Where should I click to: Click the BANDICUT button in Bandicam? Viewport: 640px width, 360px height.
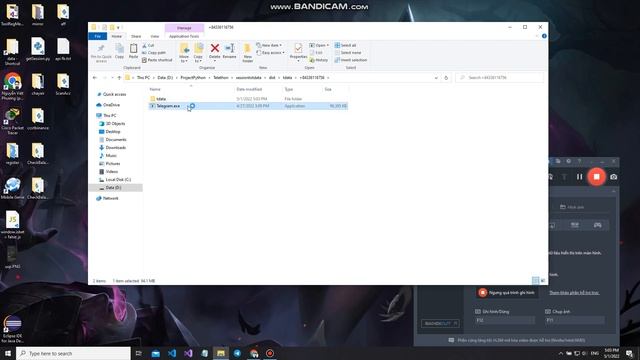click(x=440, y=323)
